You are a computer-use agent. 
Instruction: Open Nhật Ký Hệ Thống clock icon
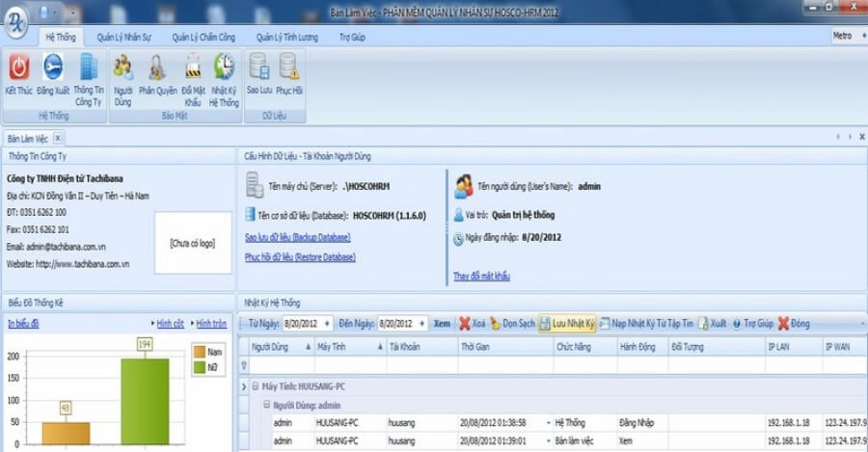click(224, 66)
